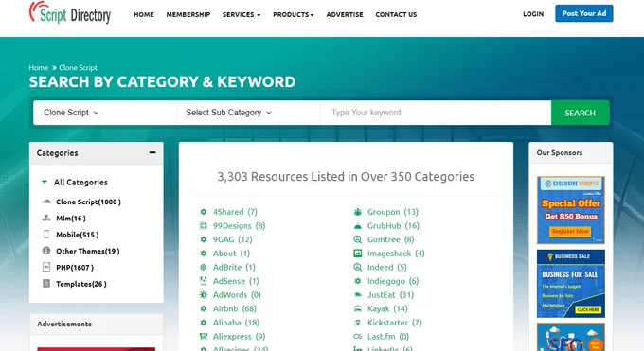This screenshot has height=351, width=644.
Task: Click the info icon beside Other Themes
Action: tap(46, 251)
